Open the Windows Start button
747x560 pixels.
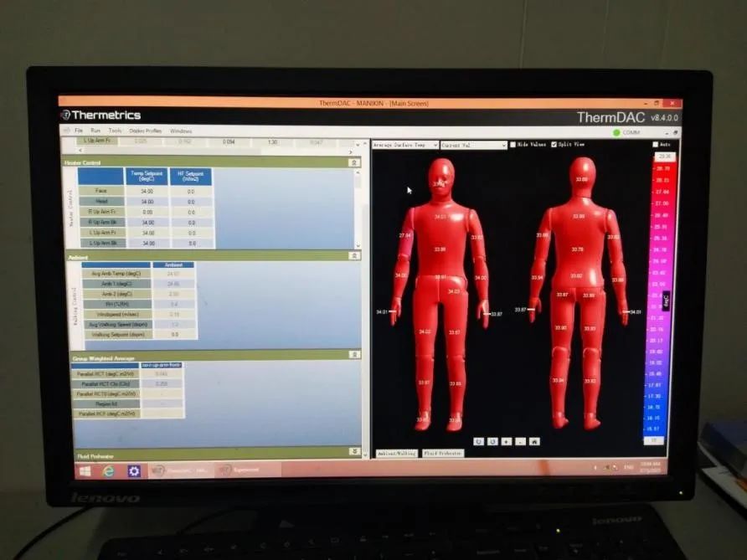point(85,471)
